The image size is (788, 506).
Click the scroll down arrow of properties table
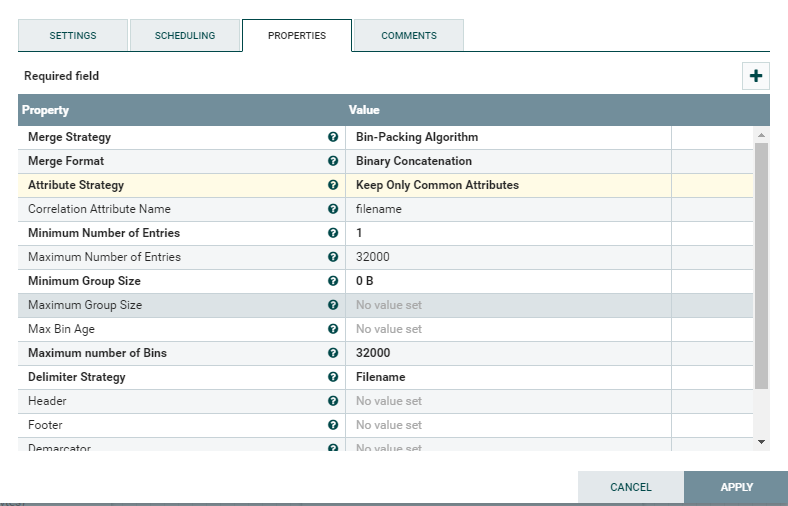click(761, 442)
